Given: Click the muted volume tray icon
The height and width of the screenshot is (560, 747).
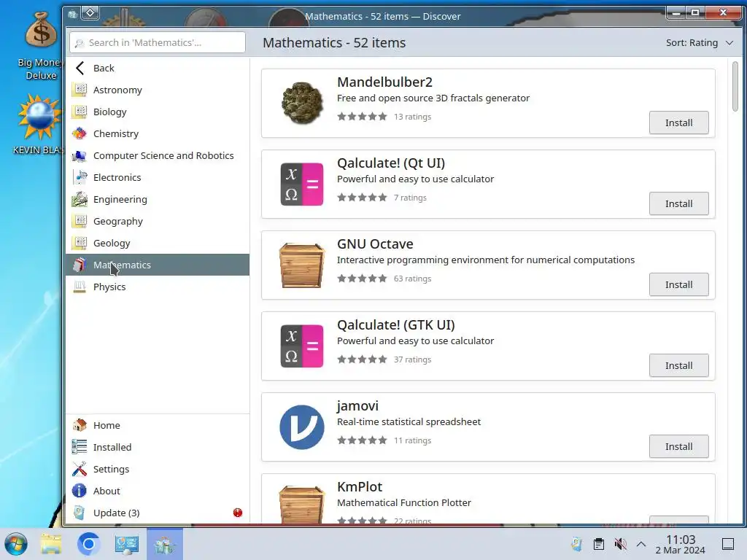Looking at the screenshot, I should [x=620, y=544].
